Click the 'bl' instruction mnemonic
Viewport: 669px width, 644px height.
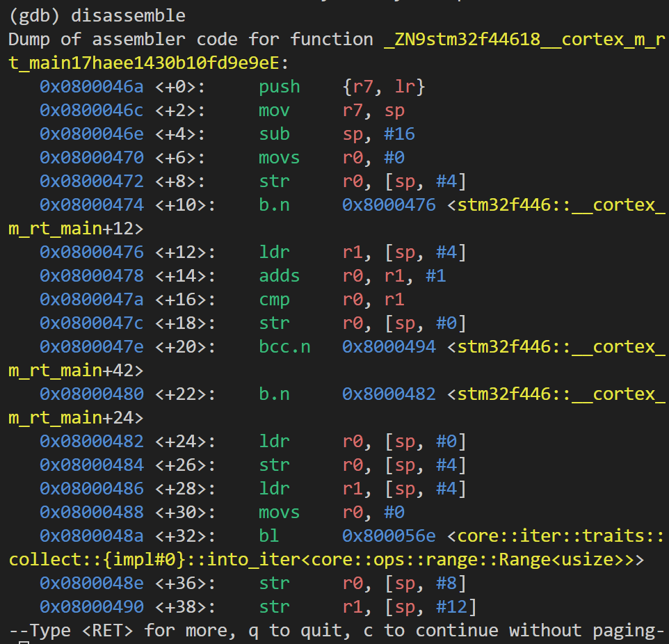coord(269,536)
